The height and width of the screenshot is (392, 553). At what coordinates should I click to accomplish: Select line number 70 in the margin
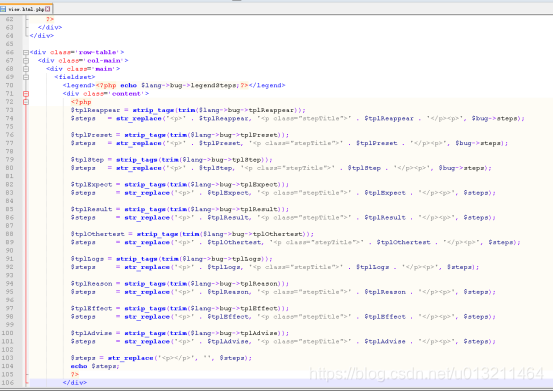tap(10, 85)
